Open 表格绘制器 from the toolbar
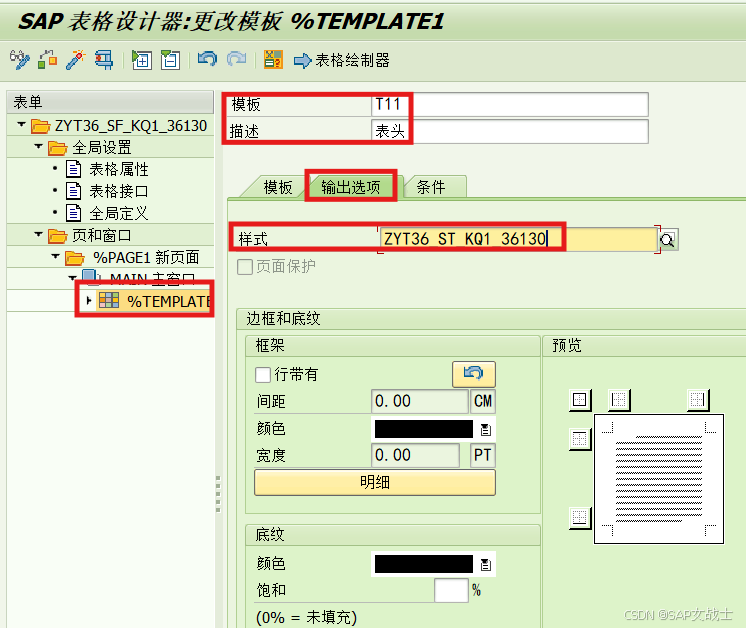 coord(342,60)
